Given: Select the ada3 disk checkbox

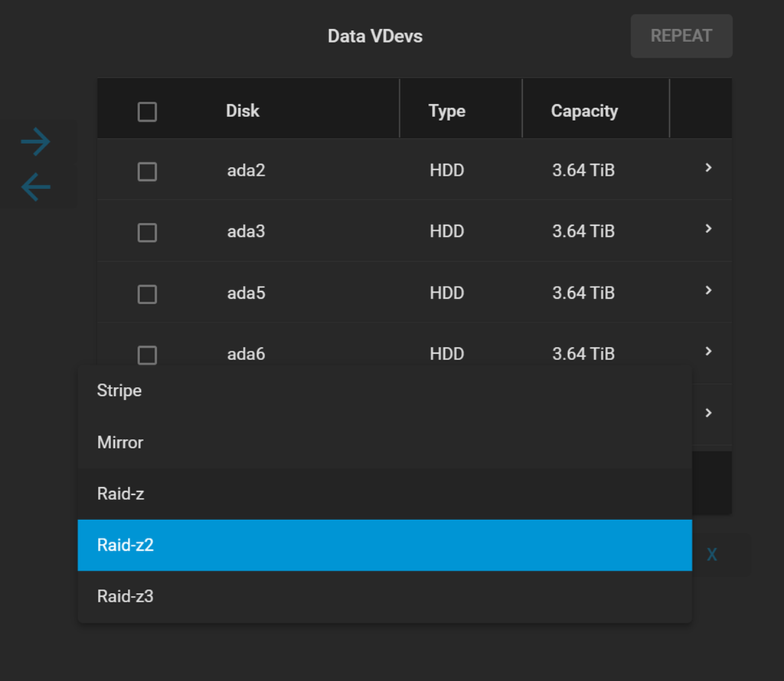Looking at the screenshot, I should (147, 232).
